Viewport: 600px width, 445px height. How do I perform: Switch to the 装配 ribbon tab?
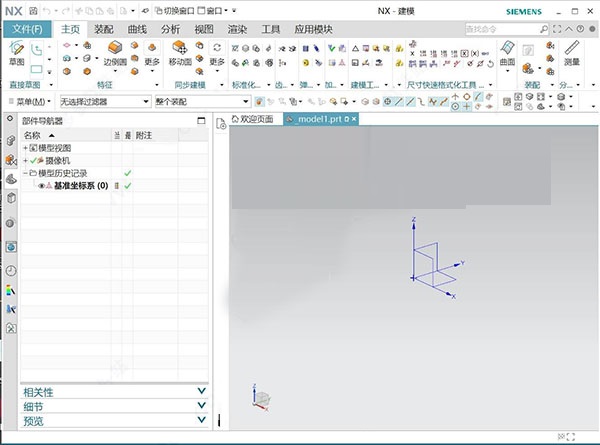103,29
